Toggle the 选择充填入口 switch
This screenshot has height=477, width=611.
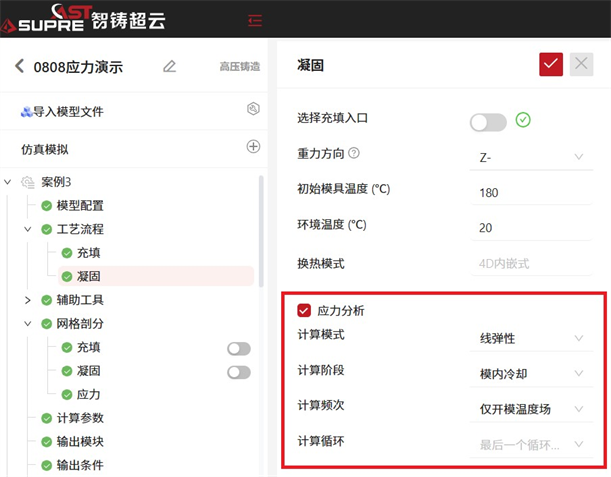point(488,122)
